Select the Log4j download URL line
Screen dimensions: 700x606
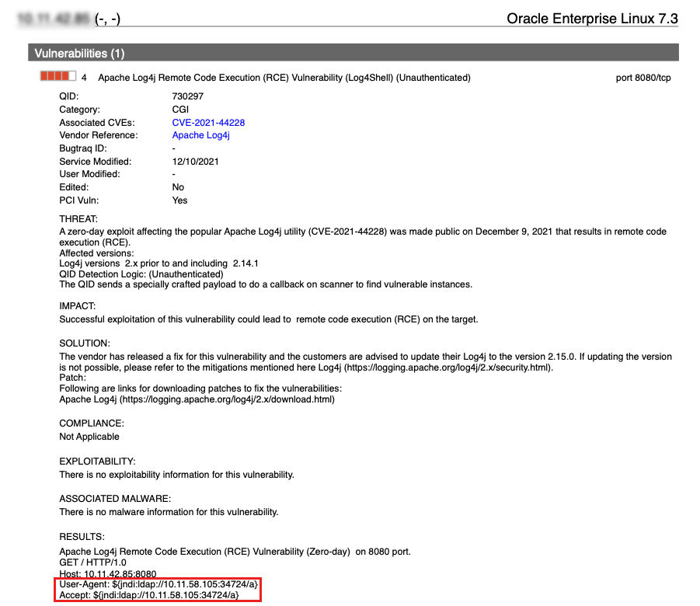(197, 399)
